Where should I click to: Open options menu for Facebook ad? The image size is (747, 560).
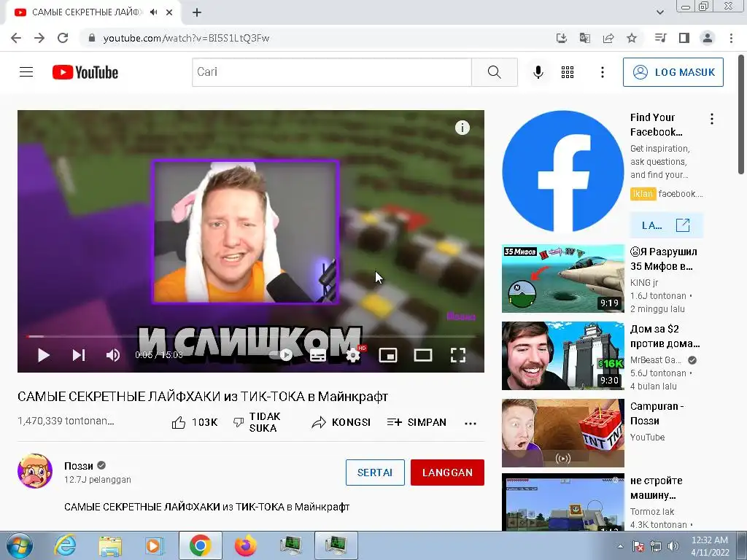pyautogui.click(x=712, y=119)
